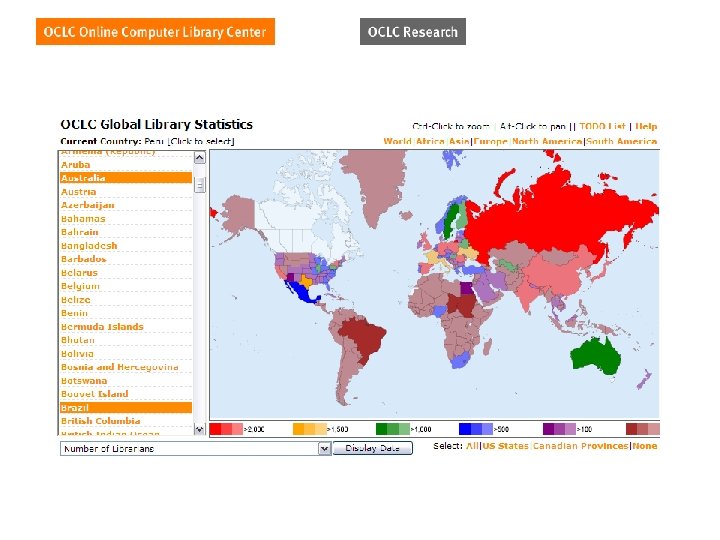The image size is (720, 540).
Task: Click the blue >500 legend swatch
Action: click(476, 429)
